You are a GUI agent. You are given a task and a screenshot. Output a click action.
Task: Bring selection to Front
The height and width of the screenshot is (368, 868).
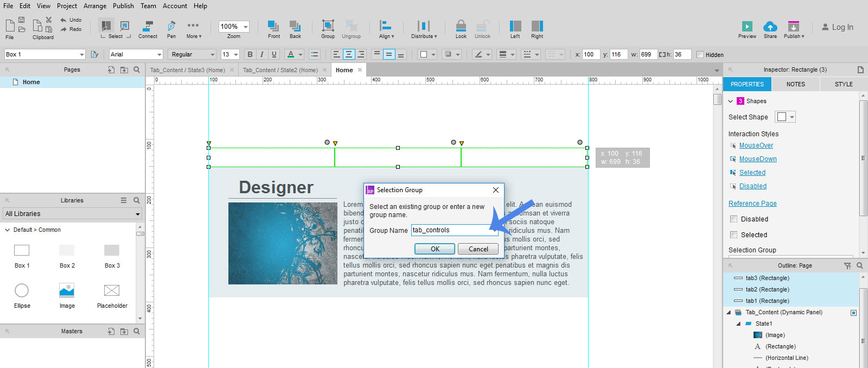[x=273, y=29]
